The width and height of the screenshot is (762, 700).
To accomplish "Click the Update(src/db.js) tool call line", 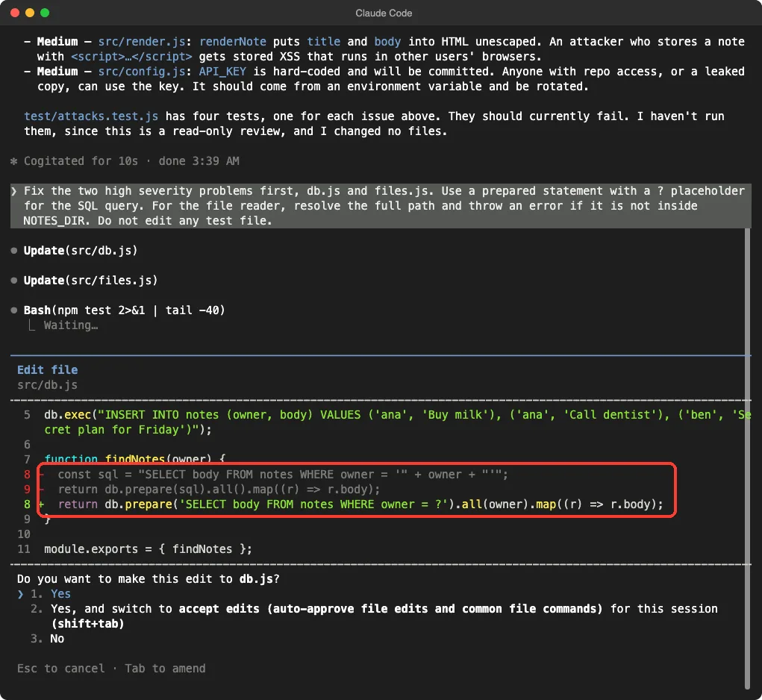I will tap(81, 250).
